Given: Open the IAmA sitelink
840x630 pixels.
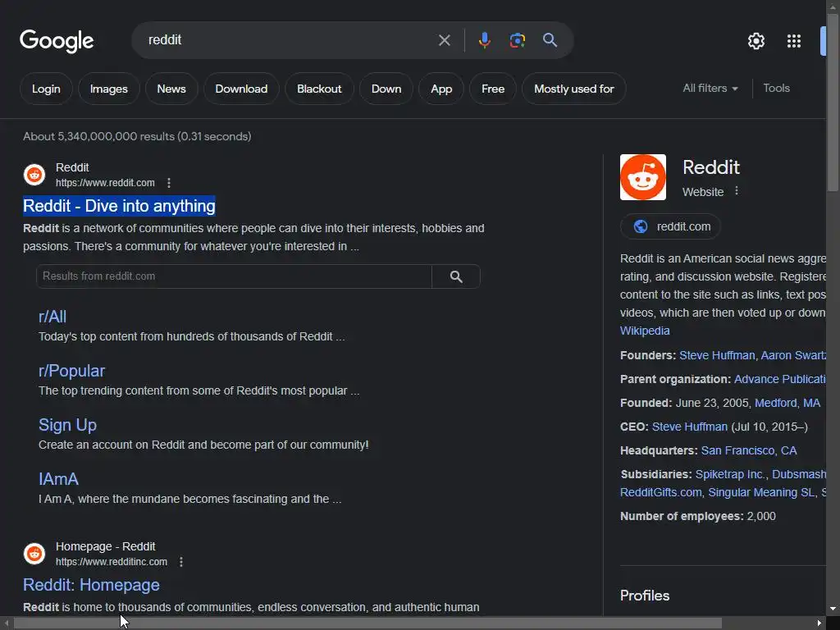Looking at the screenshot, I should [58, 479].
